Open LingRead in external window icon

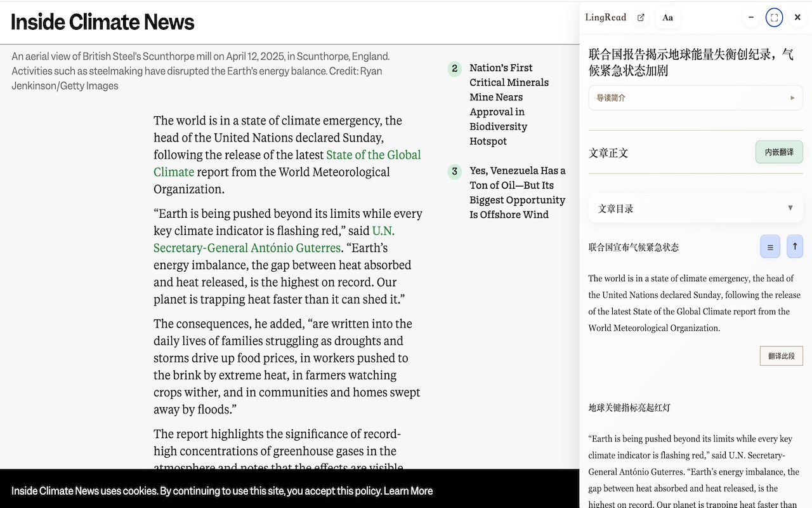click(641, 18)
